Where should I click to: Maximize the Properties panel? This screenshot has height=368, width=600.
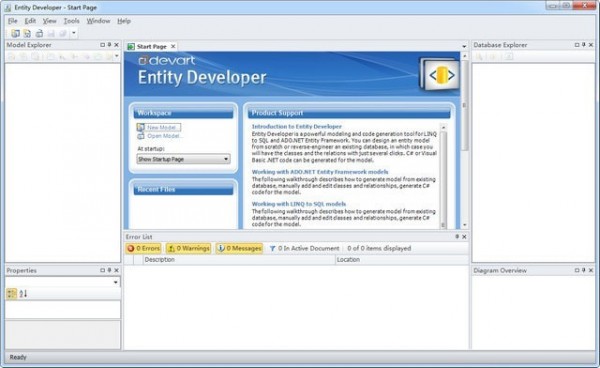102,270
